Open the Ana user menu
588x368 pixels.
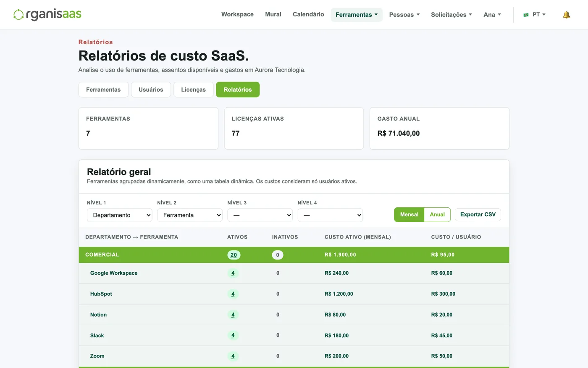(492, 15)
